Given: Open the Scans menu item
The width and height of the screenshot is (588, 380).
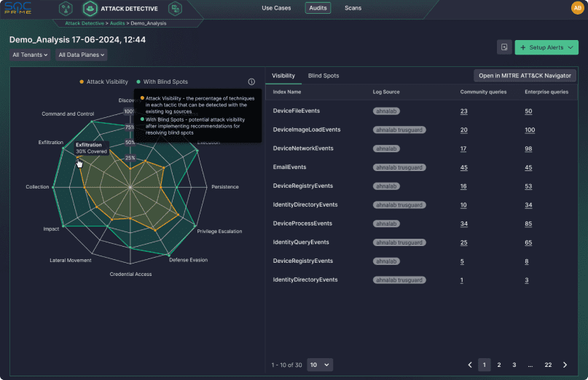Looking at the screenshot, I should (353, 9).
